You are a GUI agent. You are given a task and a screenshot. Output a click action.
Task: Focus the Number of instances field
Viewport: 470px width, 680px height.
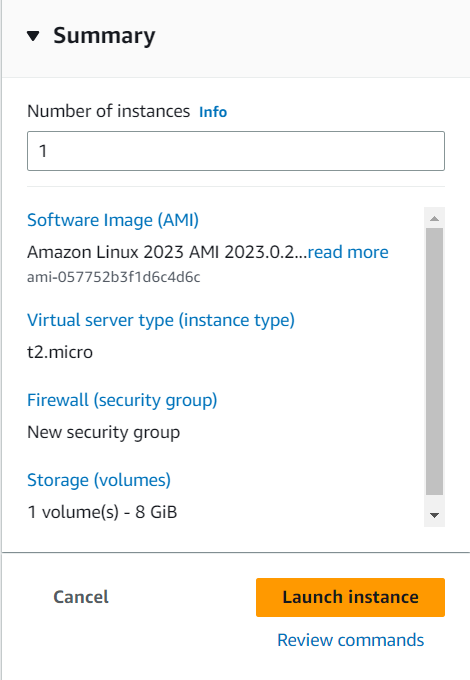point(236,151)
